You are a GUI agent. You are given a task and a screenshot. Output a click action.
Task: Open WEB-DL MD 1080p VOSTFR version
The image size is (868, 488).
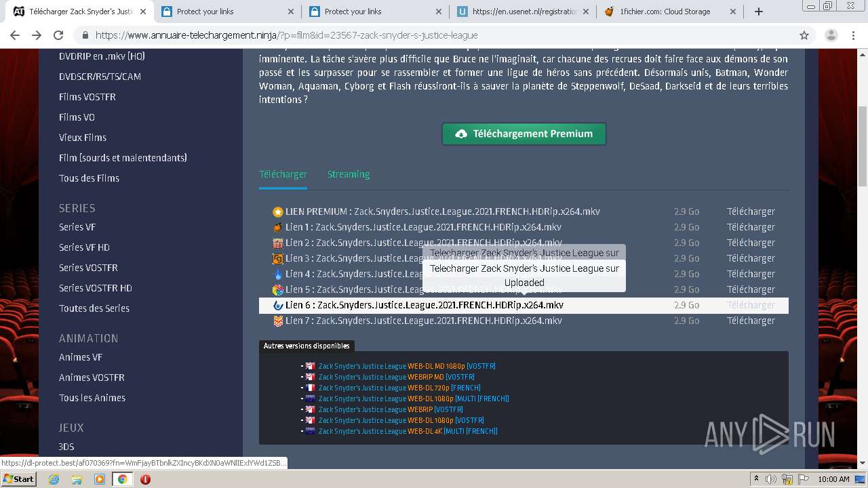click(x=407, y=366)
